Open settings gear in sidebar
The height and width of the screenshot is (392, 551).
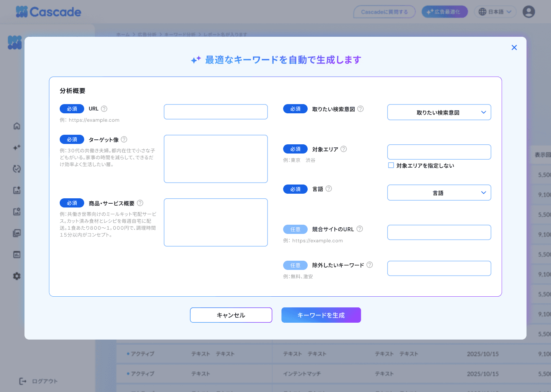click(x=17, y=276)
